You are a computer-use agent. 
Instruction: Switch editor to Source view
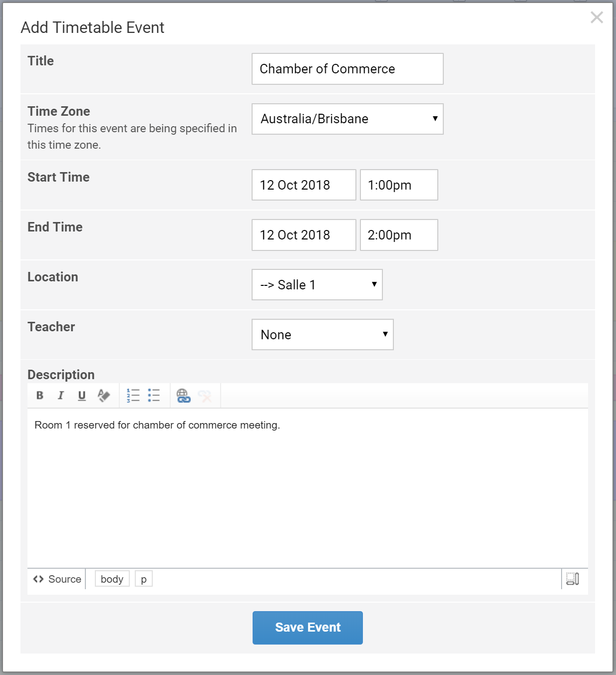[57, 579]
